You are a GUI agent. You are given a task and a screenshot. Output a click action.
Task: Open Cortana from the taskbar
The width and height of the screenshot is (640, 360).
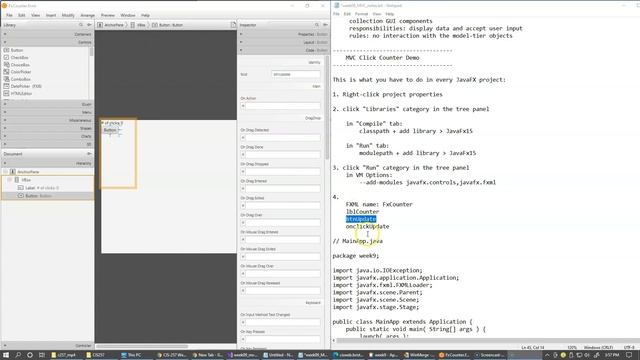[x=30, y=355]
